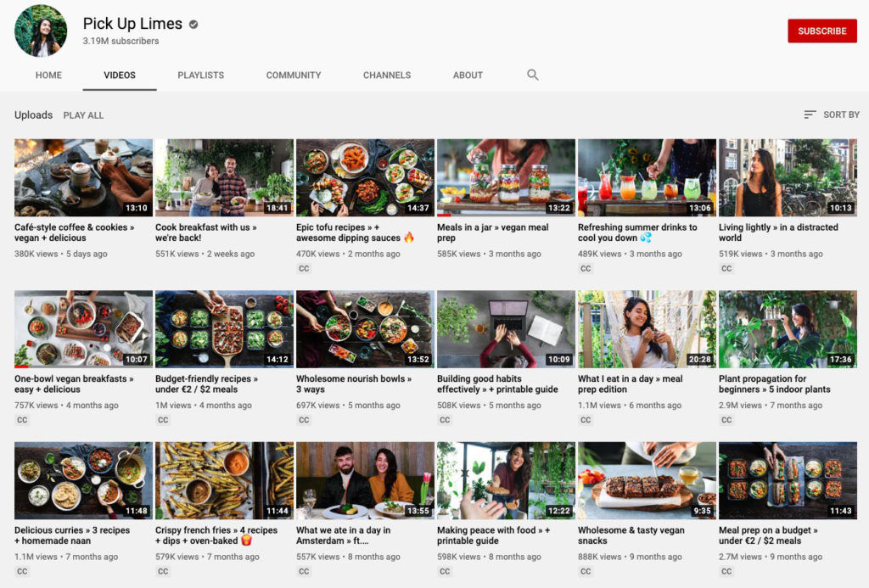The image size is (869, 588).
Task: Open One-bowl vegan breakfasts video title
Action: [x=74, y=384]
